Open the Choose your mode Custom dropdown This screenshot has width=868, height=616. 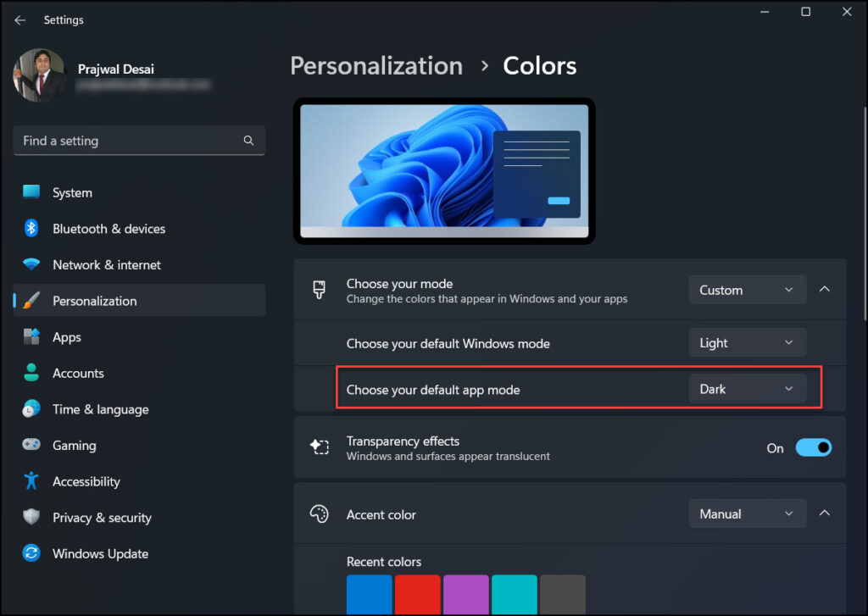pyautogui.click(x=747, y=290)
